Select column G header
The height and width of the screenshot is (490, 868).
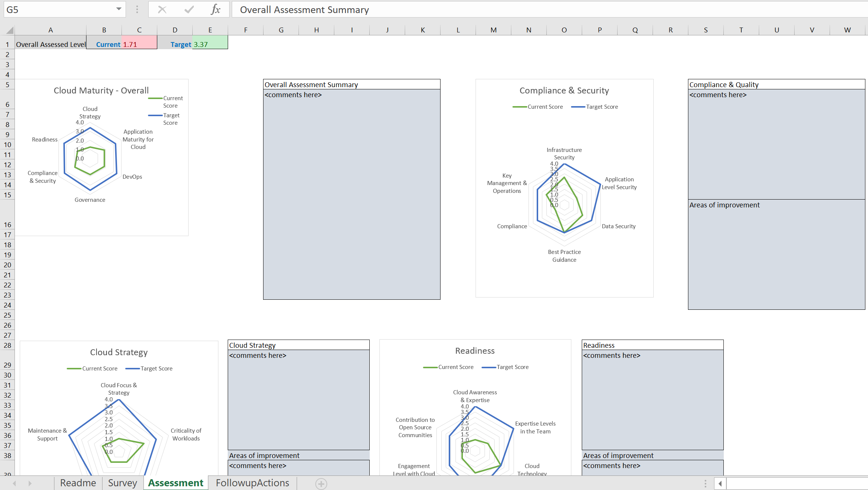(x=281, y=30)
